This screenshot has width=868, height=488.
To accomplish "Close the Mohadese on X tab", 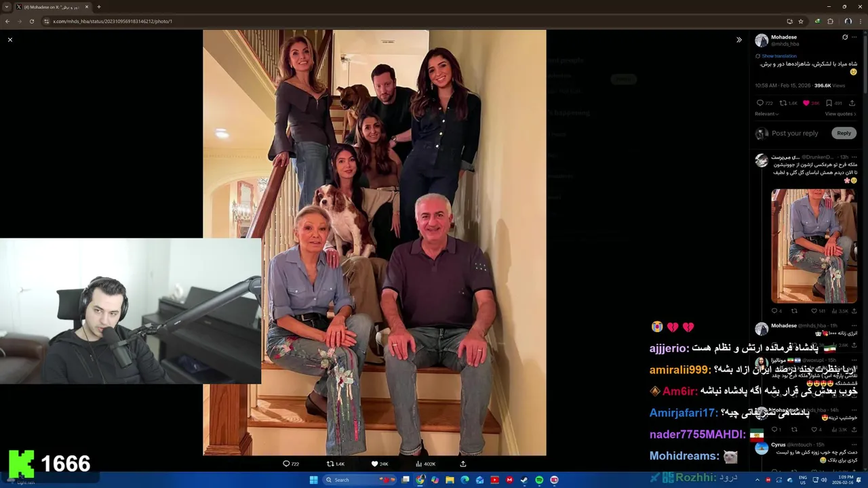I will pos(87,7).
